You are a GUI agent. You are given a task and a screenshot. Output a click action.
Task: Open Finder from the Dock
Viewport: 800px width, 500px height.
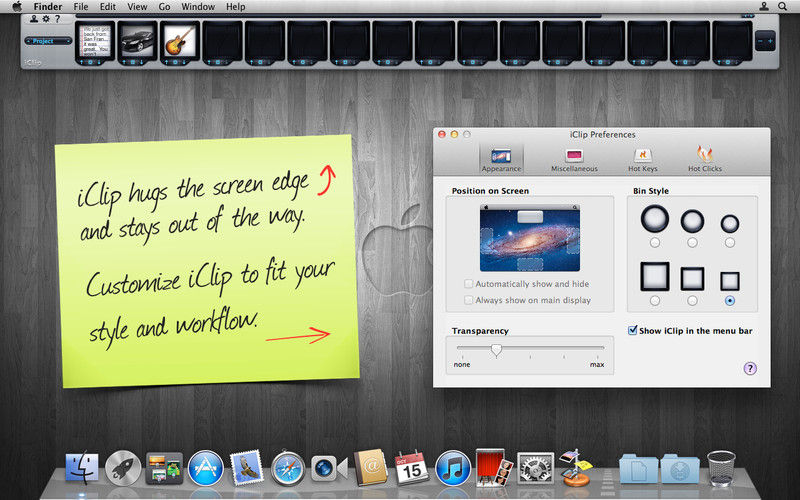[82, 467]
